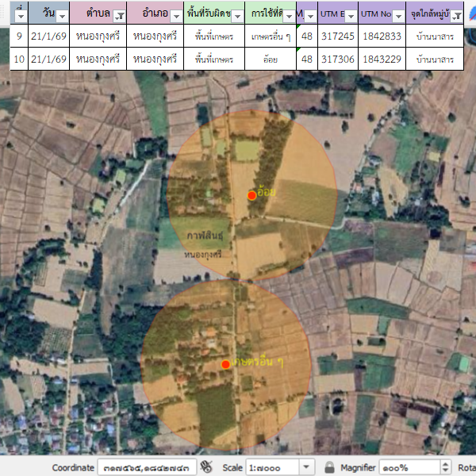The width and height of the screenshot is (476, 476).
Task: Click the Coordinate input field
Action: [x=147, y=467]
